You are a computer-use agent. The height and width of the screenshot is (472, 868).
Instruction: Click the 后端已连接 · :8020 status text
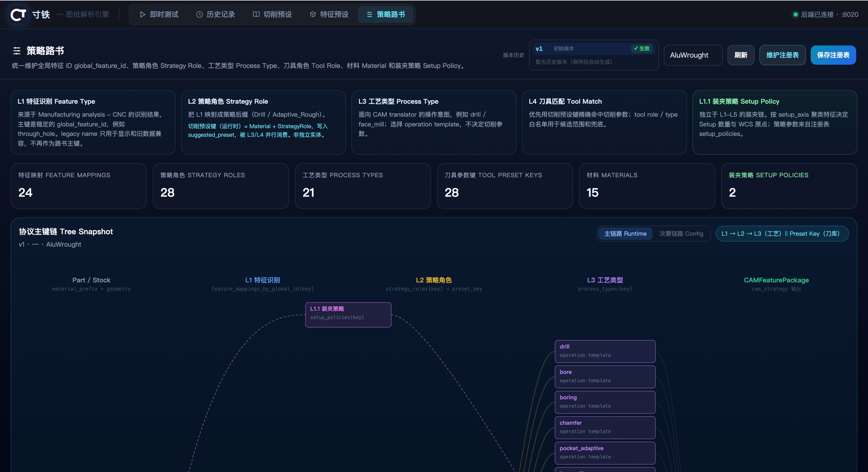point(829,14)
